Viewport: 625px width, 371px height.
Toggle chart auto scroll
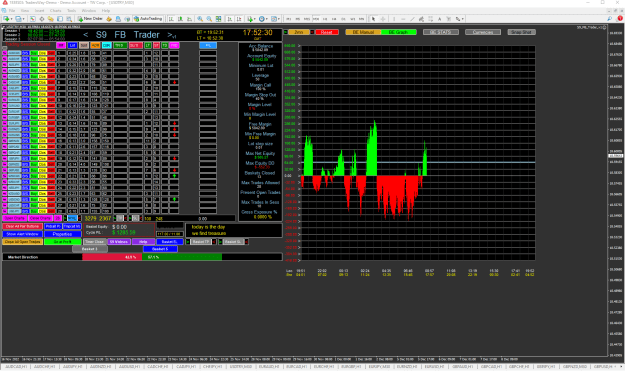click(x=230, y=19)
